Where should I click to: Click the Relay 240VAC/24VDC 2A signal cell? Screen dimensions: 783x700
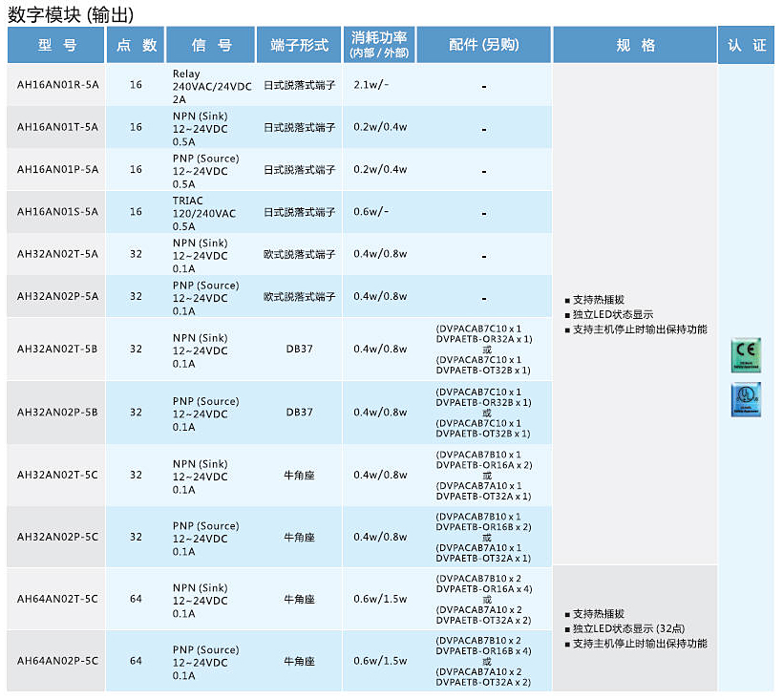[212, 86]
